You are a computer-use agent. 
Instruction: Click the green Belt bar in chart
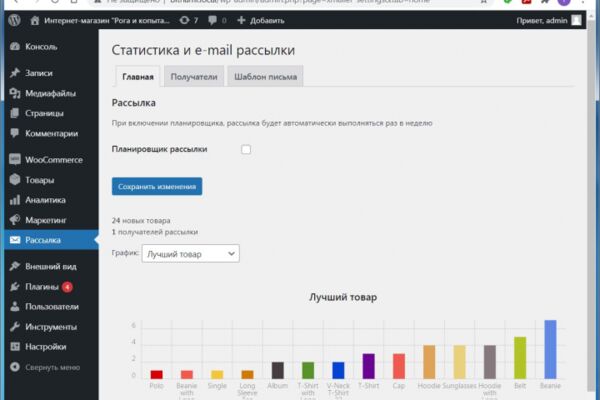click(x=520, y=358)
